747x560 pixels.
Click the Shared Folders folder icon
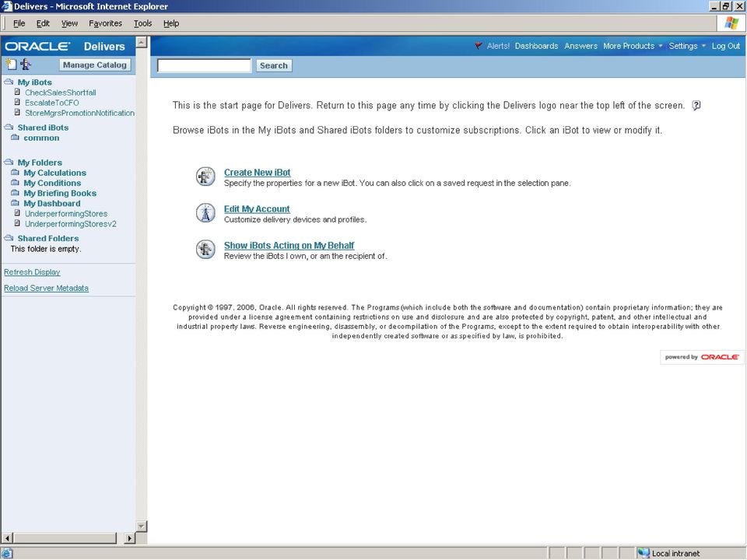[x=9, y=238]
